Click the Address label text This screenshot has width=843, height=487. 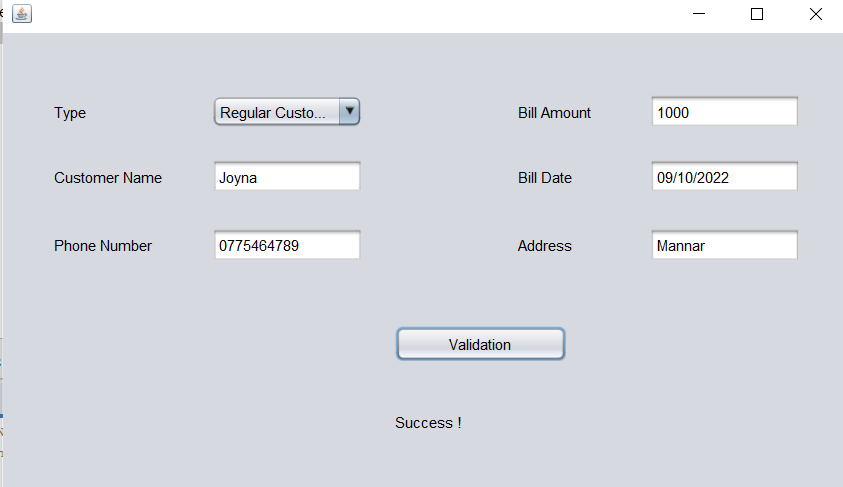point(545,246)
